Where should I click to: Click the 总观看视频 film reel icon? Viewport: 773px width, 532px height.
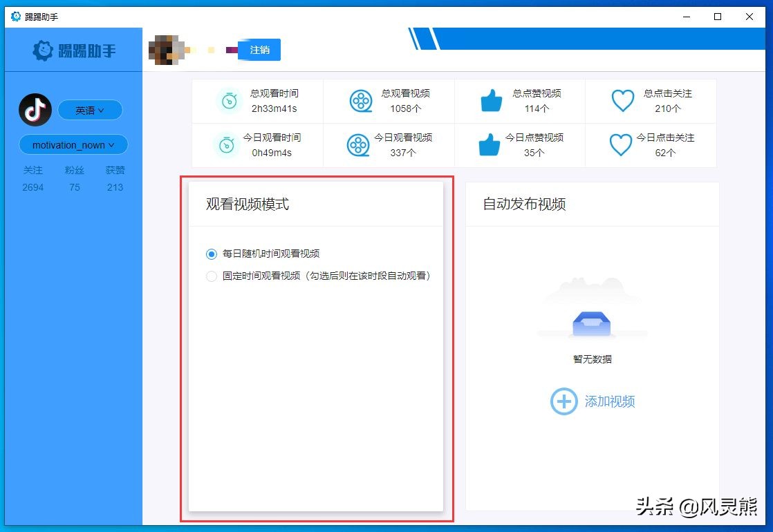coord(360,101)
